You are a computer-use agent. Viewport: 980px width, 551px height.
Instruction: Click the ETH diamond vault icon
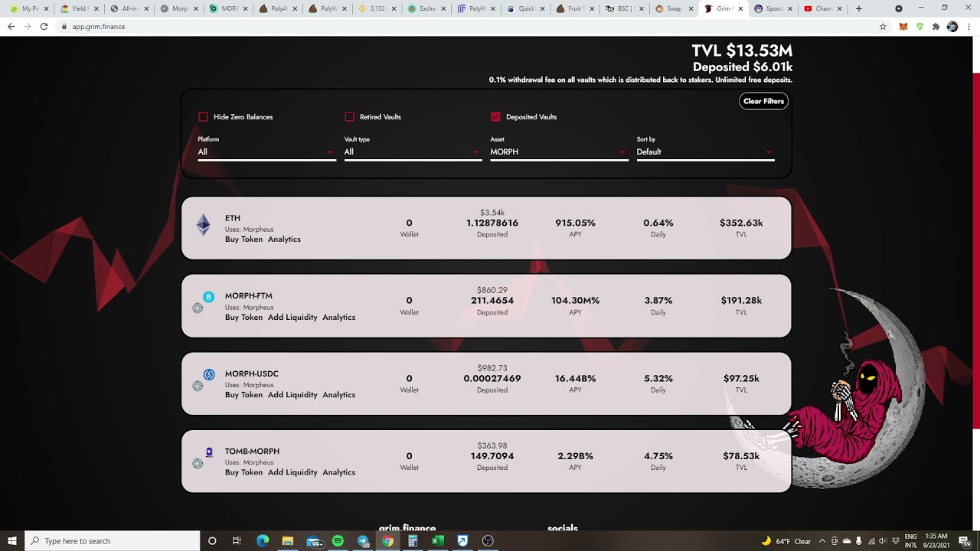(x=203, y=224)
